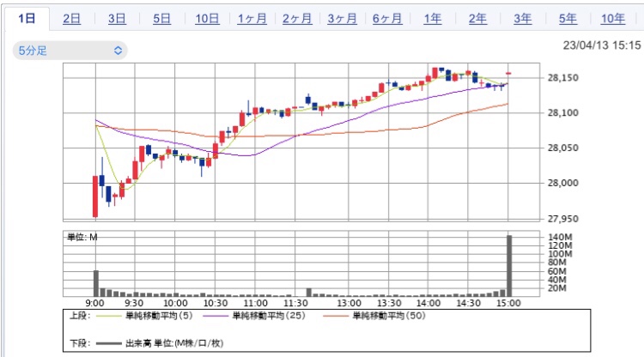
Task: Click the 9:00 time axis label
Action: [x=94, y=303]
